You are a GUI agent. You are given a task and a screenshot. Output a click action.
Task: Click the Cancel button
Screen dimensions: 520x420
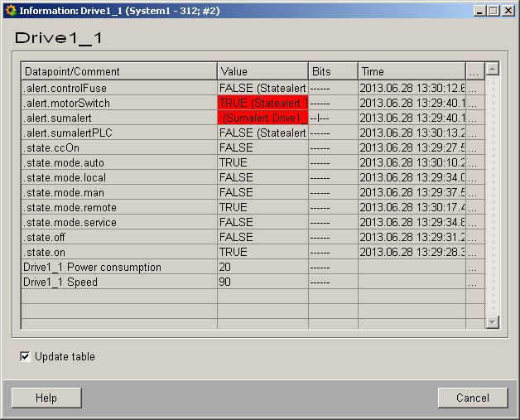[x=473, y=398]
